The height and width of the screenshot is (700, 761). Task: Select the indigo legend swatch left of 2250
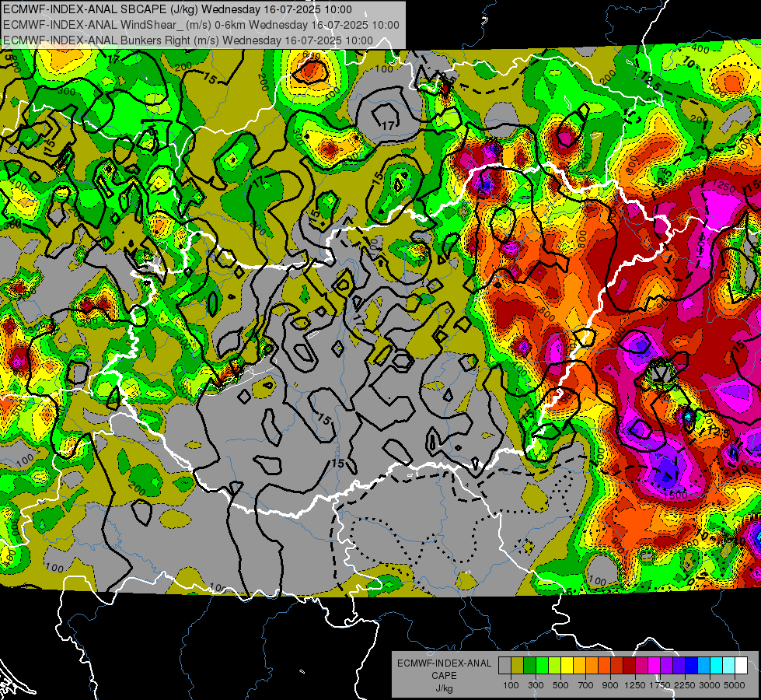tap(679, 665)
